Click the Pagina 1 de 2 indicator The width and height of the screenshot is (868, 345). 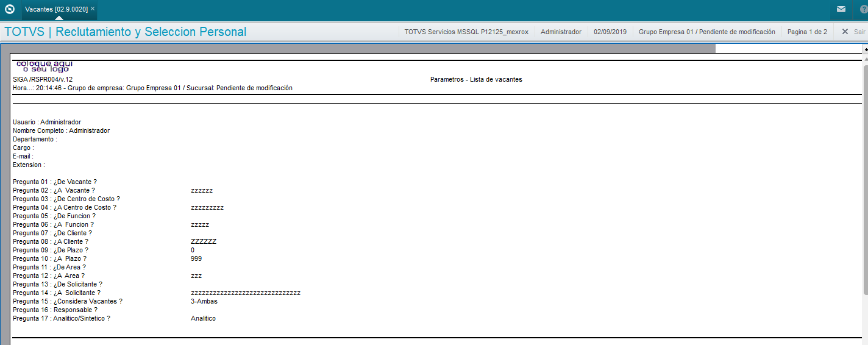click(x=807, y=32)
